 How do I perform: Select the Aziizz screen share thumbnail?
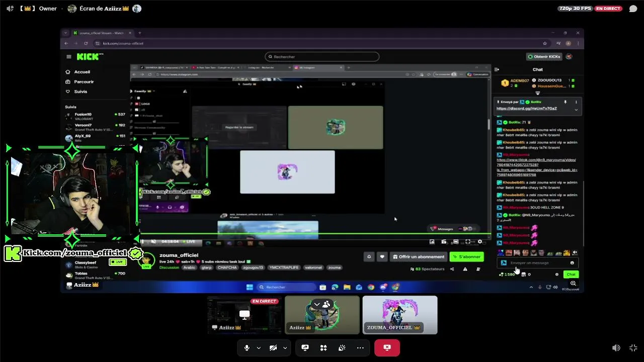(x=244, y=315)
